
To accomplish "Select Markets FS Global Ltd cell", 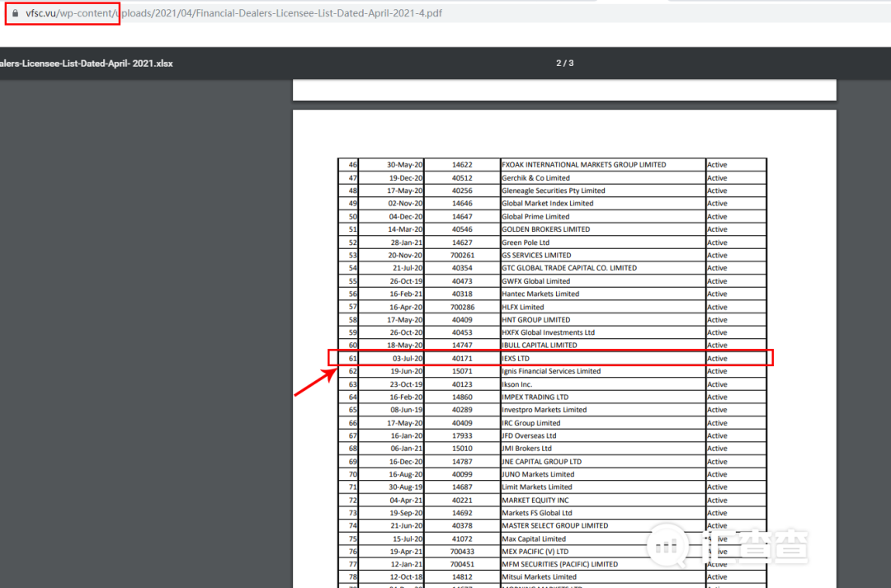I will click(x=603, y=513).
